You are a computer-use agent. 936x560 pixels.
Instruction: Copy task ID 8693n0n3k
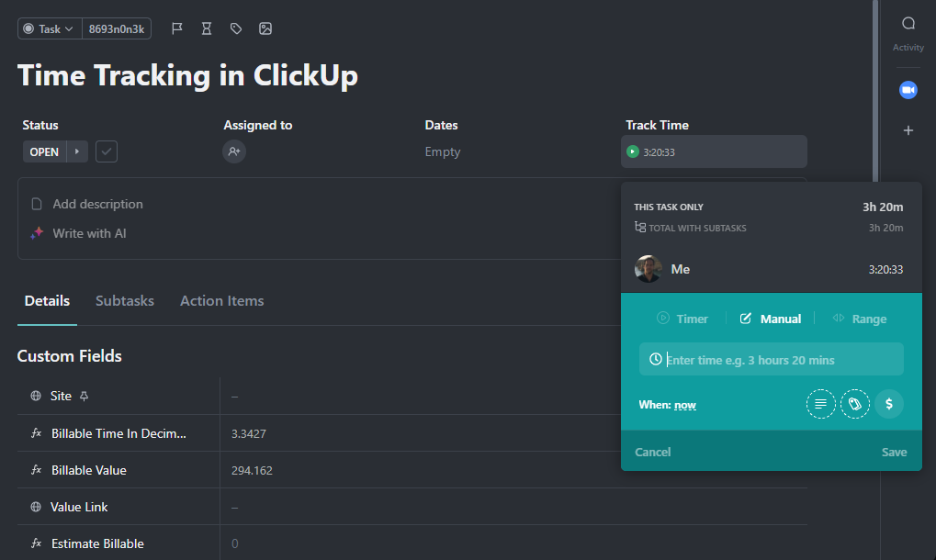pyautogui.click(x=117, y=28)
